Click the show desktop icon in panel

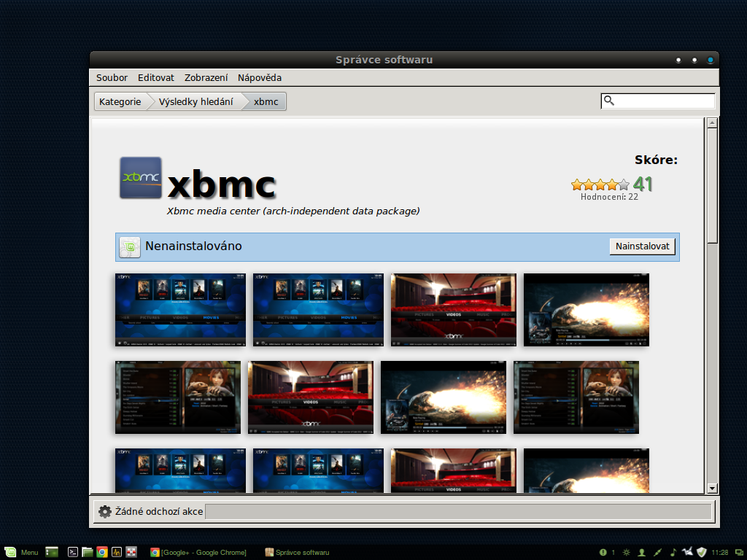[52, 553]
